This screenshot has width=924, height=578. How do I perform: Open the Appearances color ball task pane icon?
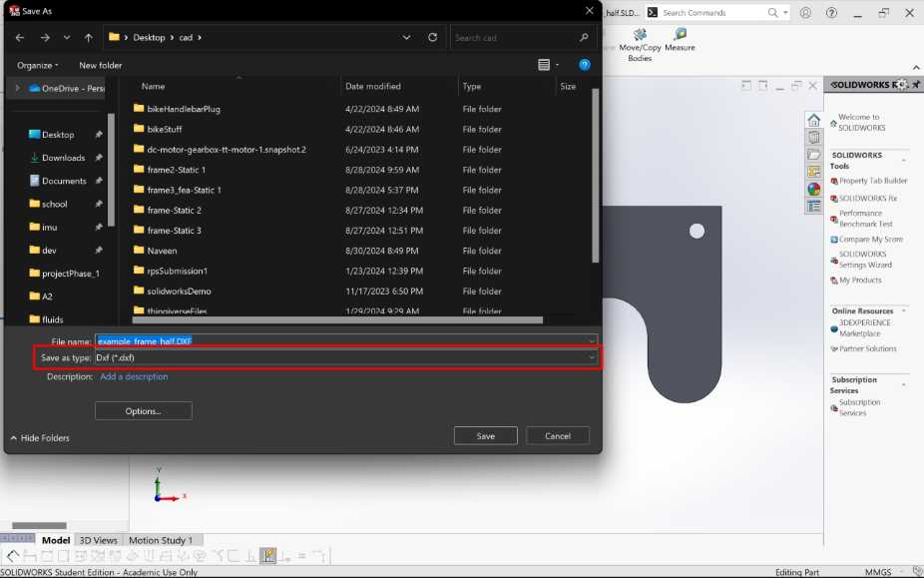point(814,189)
